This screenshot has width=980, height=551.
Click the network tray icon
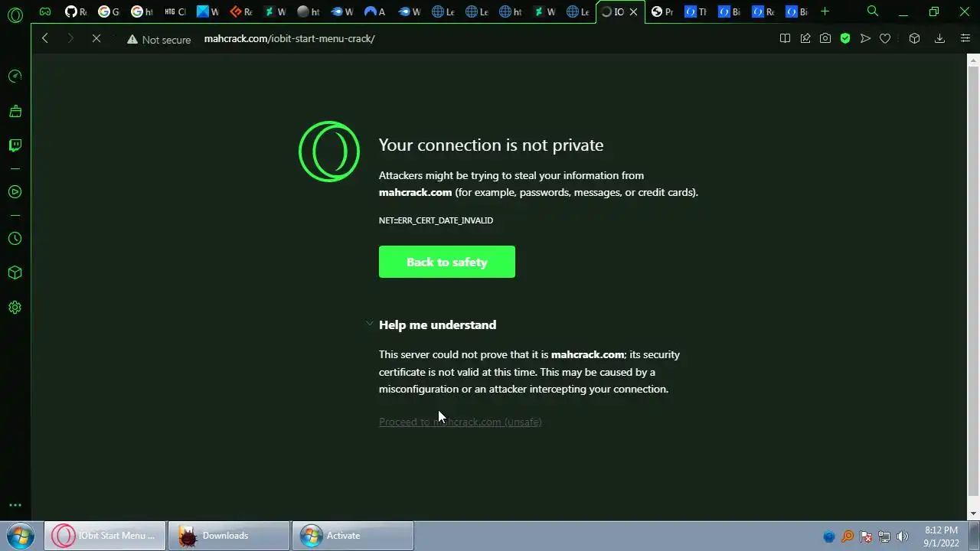(884, 536)
